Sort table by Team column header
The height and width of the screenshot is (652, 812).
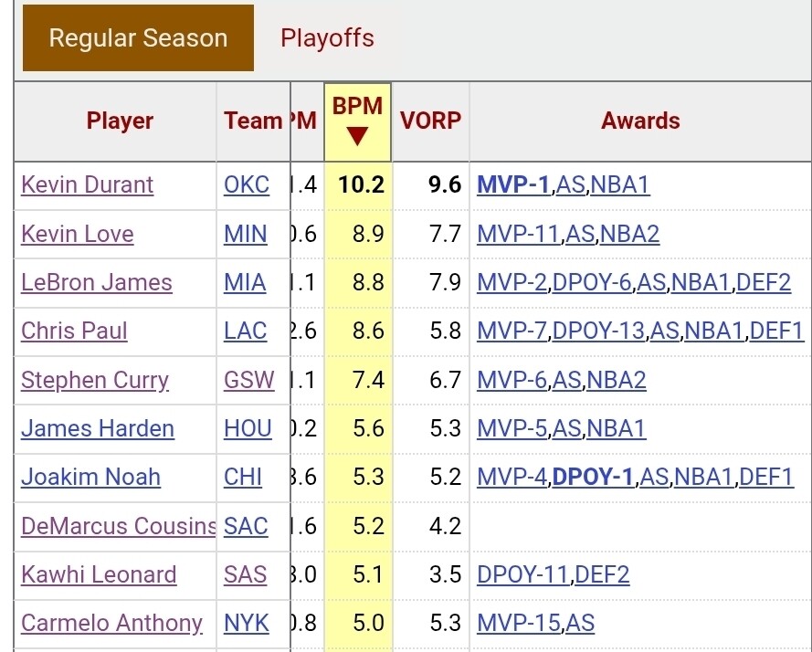(253, 121)
